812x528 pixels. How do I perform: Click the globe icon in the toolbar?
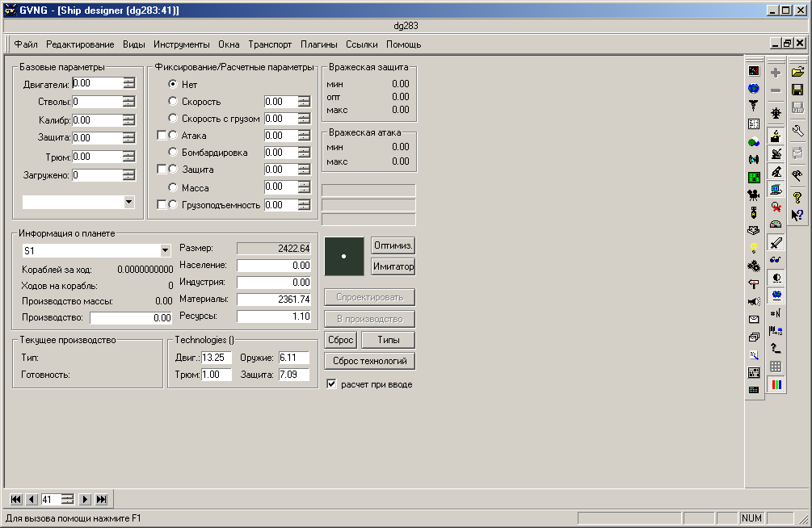point(754,89)
